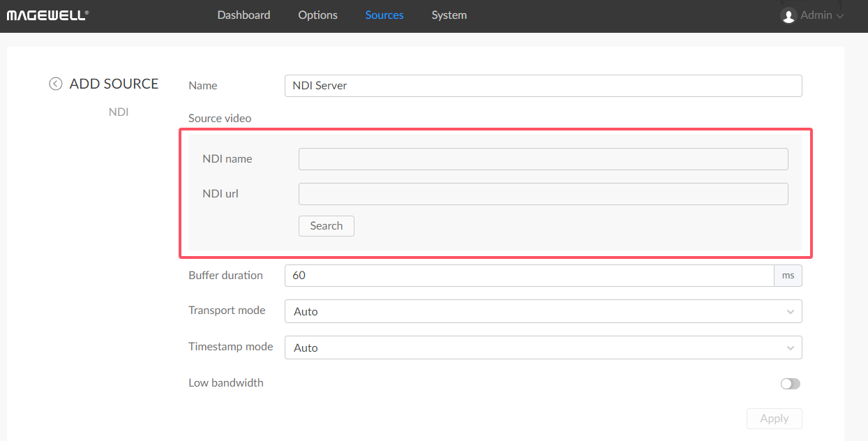Focus the Name field containing NDI Server

(543, 86)
